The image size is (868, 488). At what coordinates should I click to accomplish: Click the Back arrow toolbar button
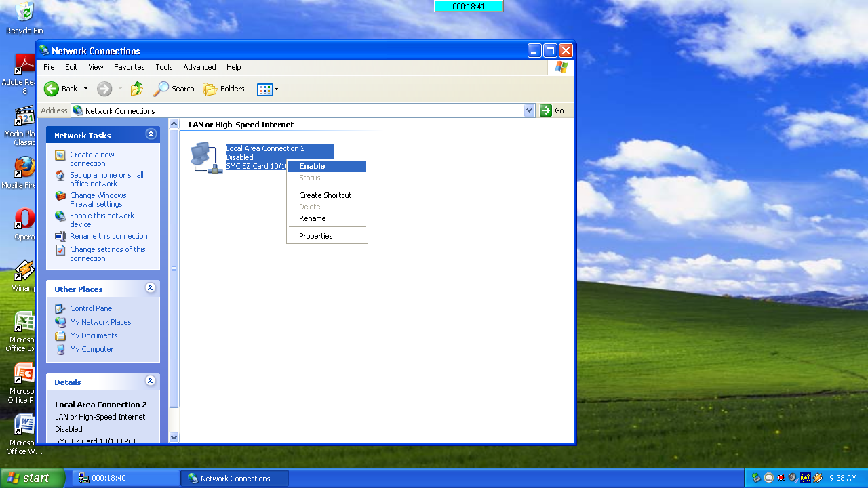tap(61, 89)
